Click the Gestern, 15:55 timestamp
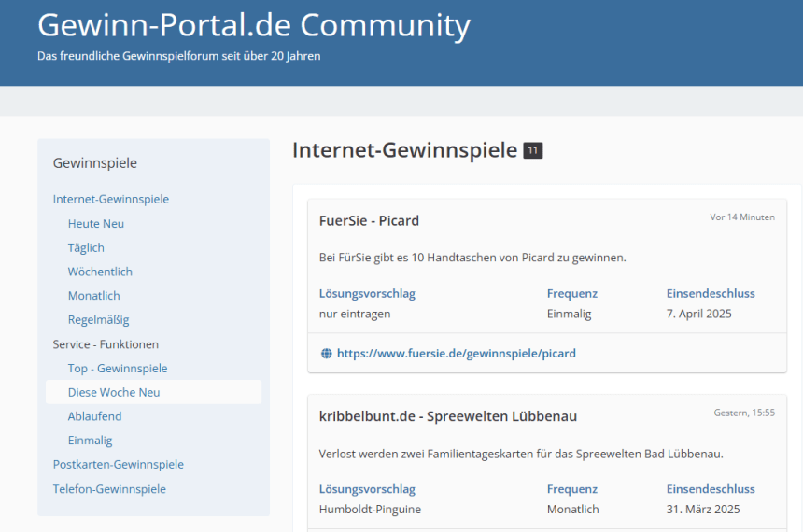The image size is (803, 532). [x=744, y=413]
